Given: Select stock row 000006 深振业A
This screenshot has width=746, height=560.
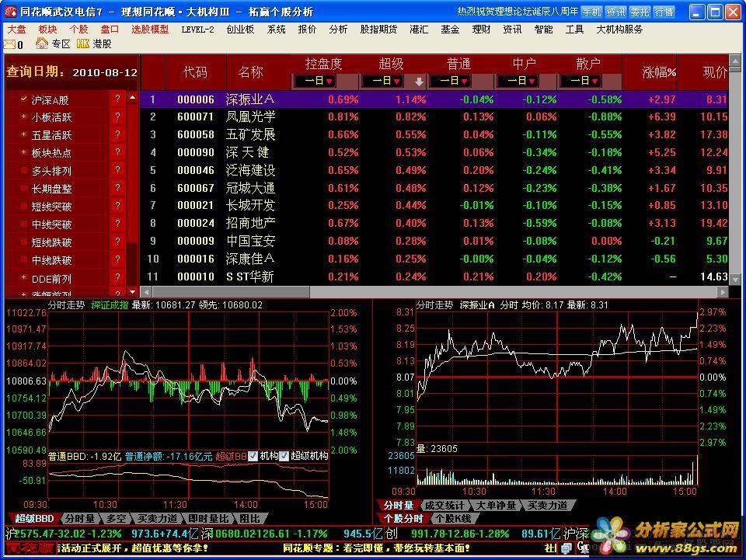Looking at the screenshot, I should point(434,99).
